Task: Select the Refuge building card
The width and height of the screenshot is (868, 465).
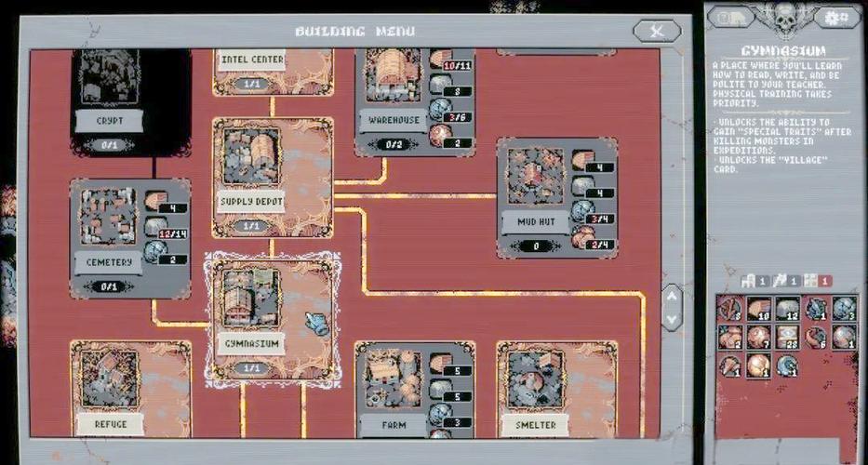Action: 131,389
